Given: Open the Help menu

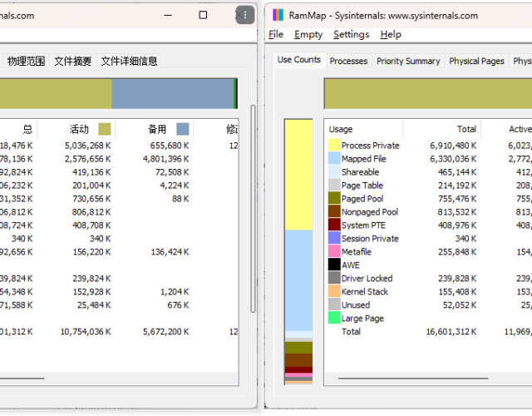Looking at the screenshot, I should (391, 34).
